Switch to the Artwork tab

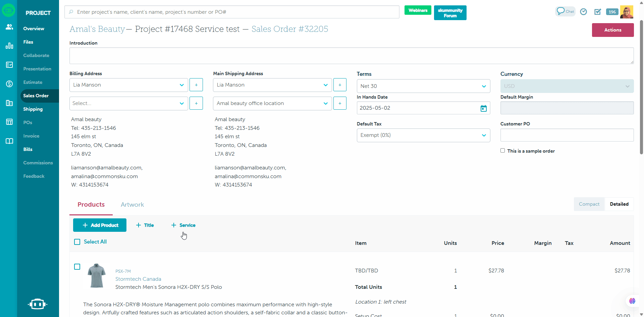tap(132, 205)
